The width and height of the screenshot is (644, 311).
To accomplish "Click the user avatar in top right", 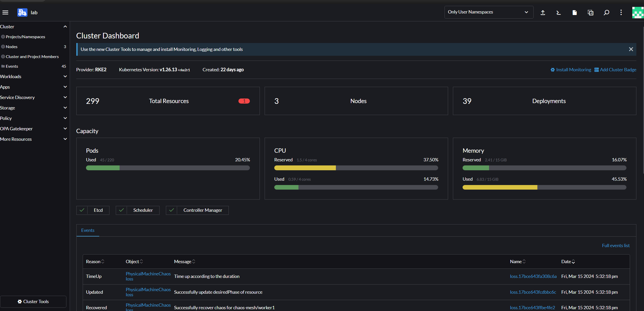I will [x=638, y=12].
